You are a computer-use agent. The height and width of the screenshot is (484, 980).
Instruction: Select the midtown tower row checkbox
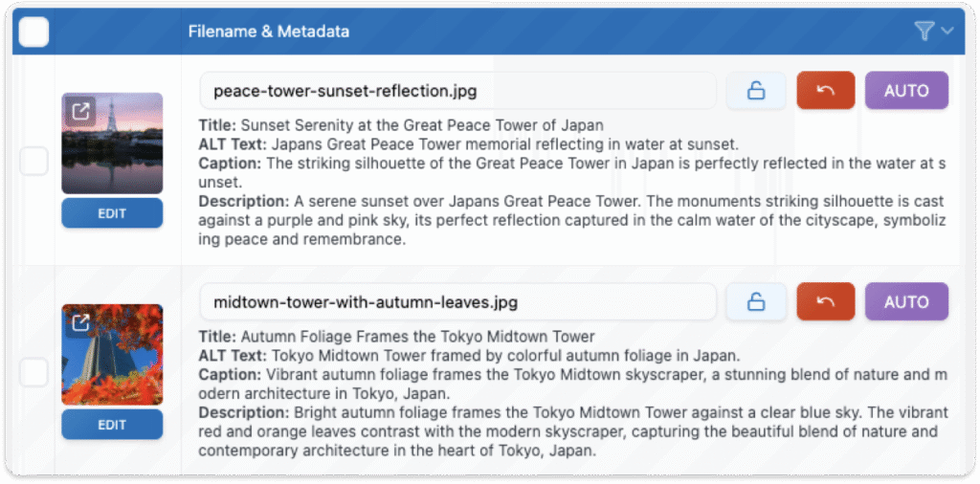(34, 372)
